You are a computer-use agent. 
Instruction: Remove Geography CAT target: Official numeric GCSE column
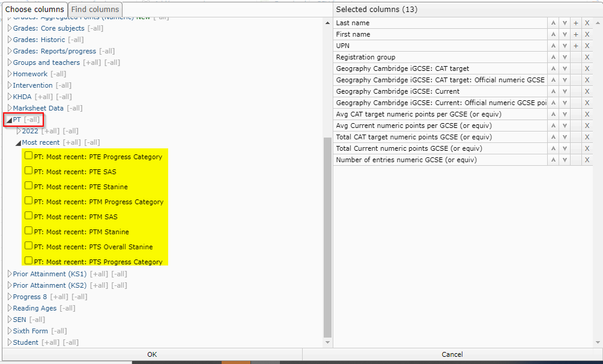[587, 80]
